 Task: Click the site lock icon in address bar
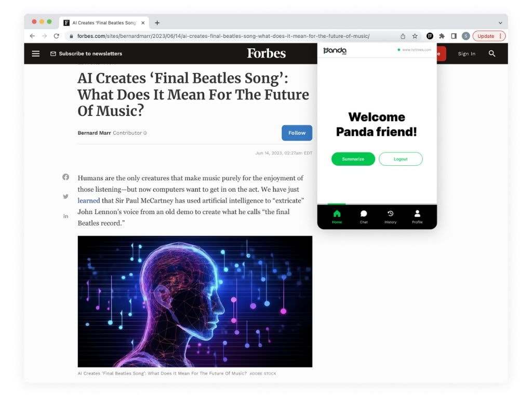coord(71,36)
